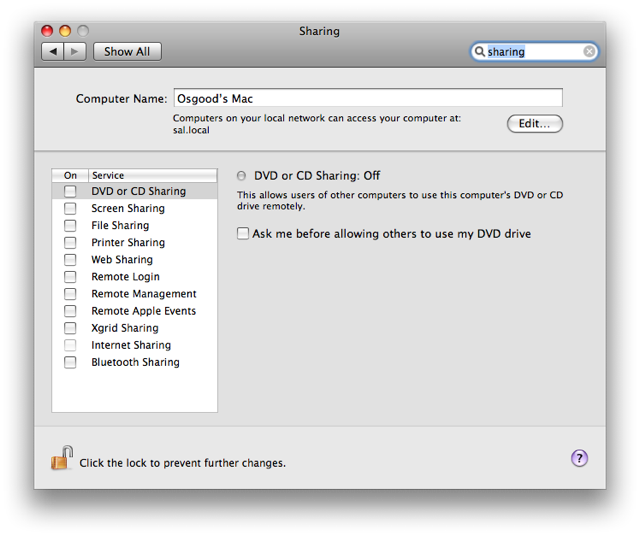Check the Printer Sharing checkbox
The height and width of the screenshot is (536, 640).
click(x=70, y=242)
